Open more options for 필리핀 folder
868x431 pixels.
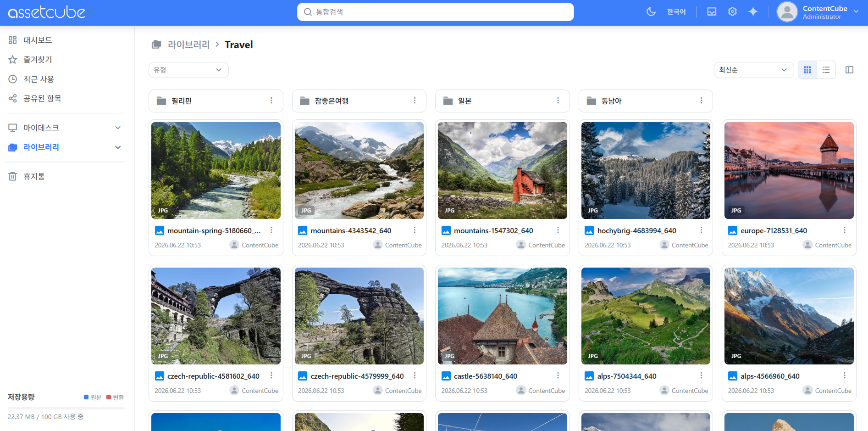(x=271, y=101)
